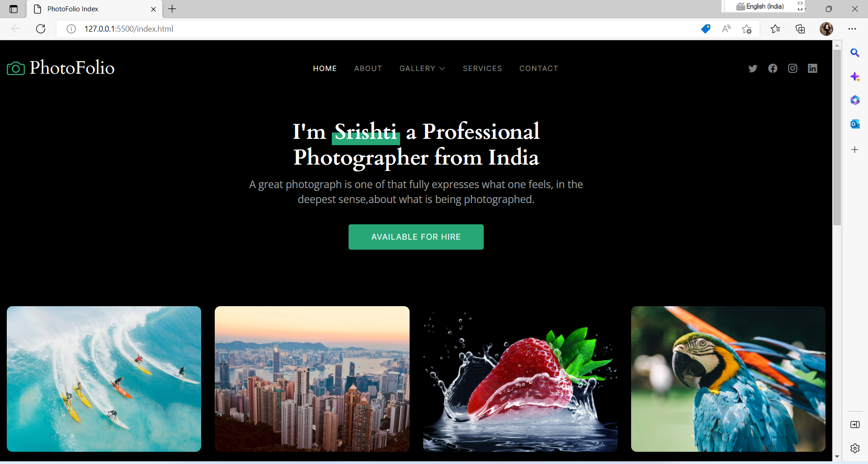
Task: Toggle favorite status for this page
Action: tap(747, 28)
